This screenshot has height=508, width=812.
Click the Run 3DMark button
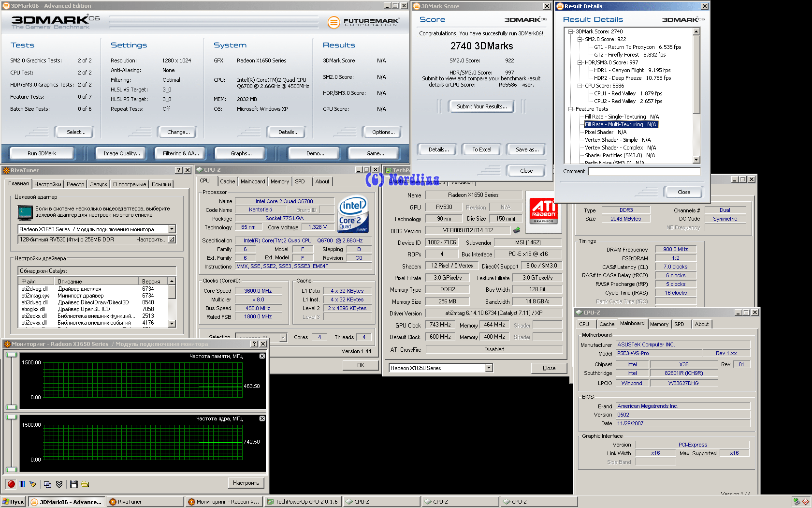click(42, 153)
